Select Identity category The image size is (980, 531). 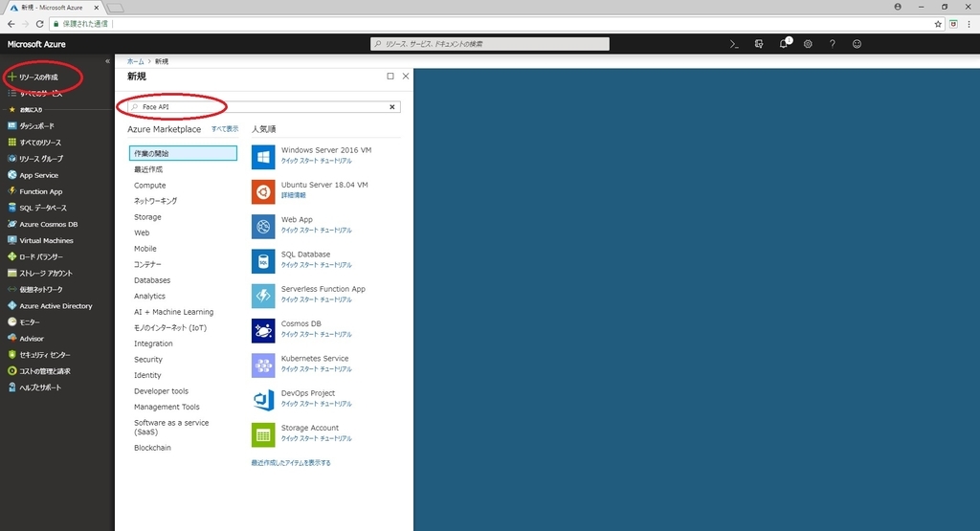click(x=147, y=375)
